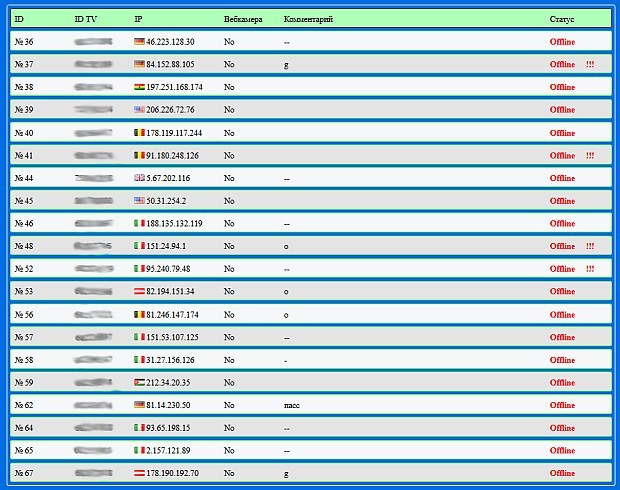Click the flag beside 212.34.20.35

pyautogui.click(x=139, y=383)
